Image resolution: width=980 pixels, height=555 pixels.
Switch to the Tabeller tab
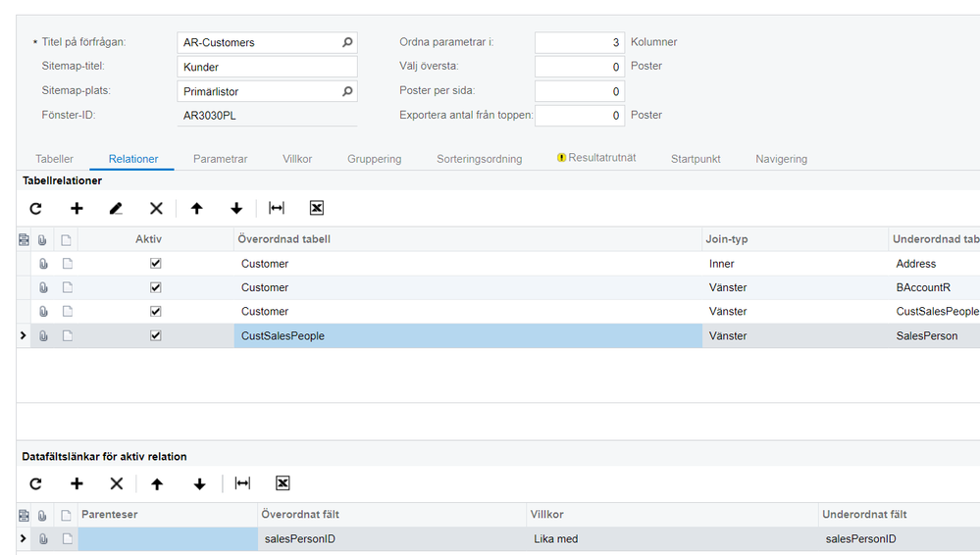click(x=54, y=159)
